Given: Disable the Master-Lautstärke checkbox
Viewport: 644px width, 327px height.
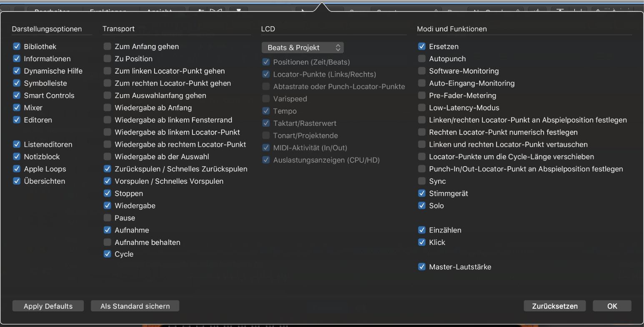Looking at the screenshot, I should pyautogui.click(x=422, y=267).
